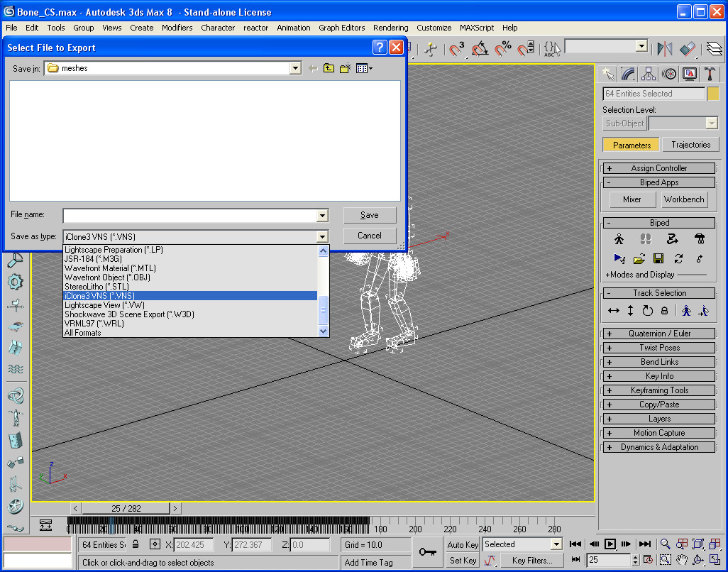The width and height of the screenshot is (728, 572).
Task: Toggle Percent Snap magnet icon
Action: [503, 48]
